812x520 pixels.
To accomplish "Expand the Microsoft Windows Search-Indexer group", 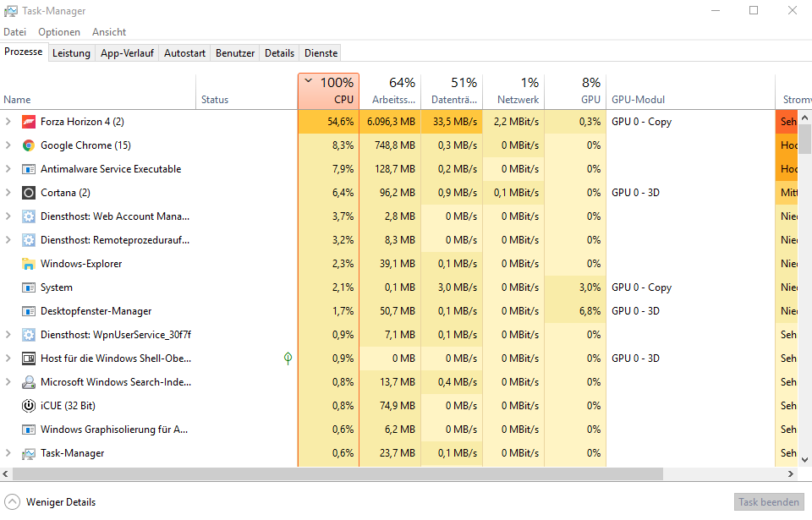I will pos(8,381).
